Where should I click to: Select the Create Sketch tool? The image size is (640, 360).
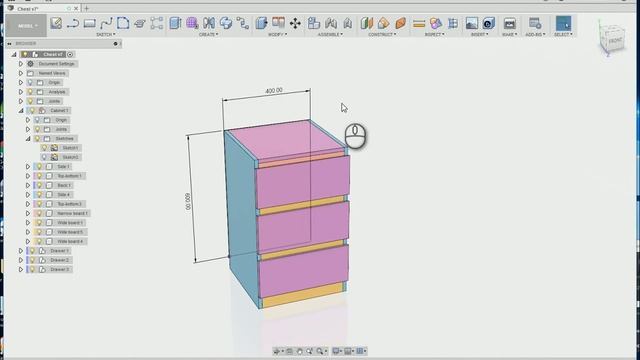click(56, 23)
